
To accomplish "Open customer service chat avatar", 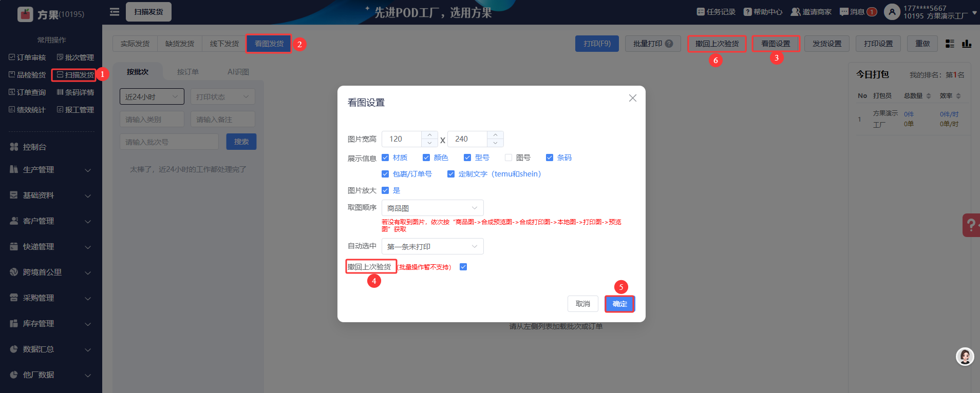I will [965, 357].
